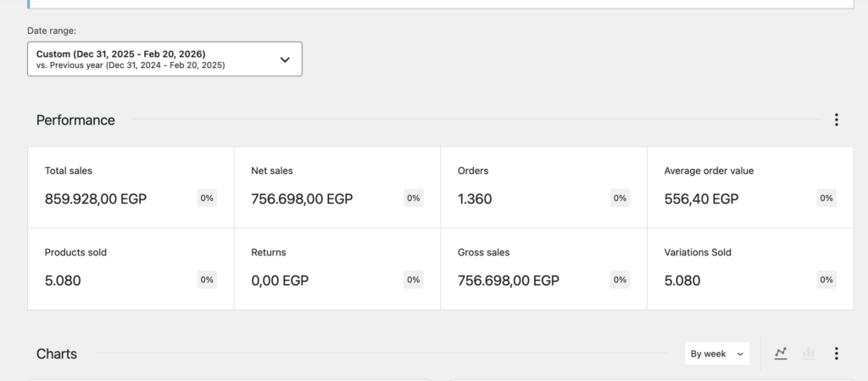Switch to bar chart view
This screenshot has height=381, width=868.
(809, 354)
